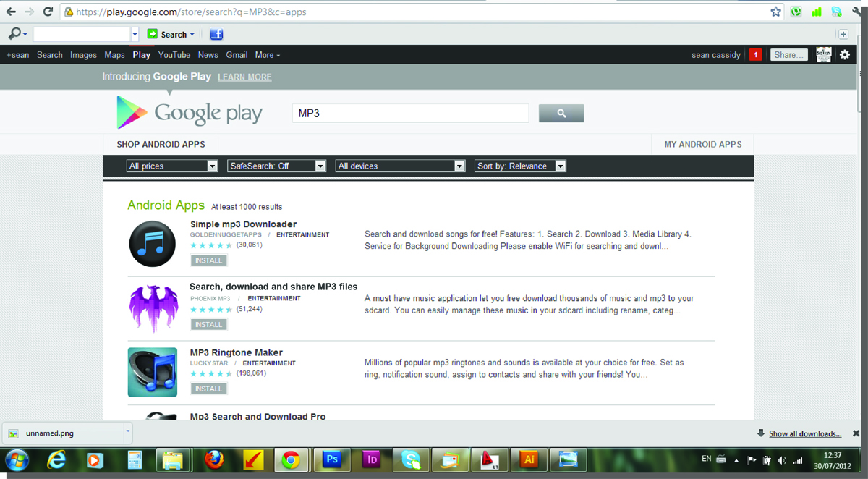
Task: Open the red notifications badge showing 1
Action: tap(755, 54)
